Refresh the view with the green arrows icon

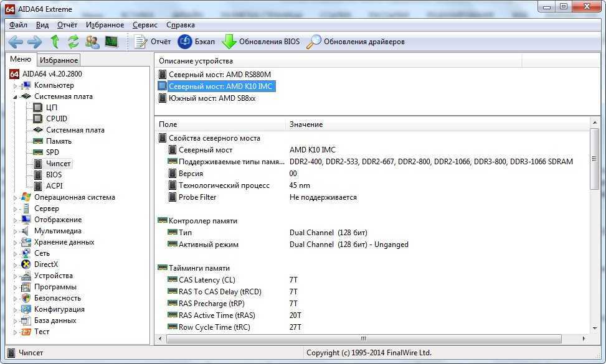coord(73,42)
